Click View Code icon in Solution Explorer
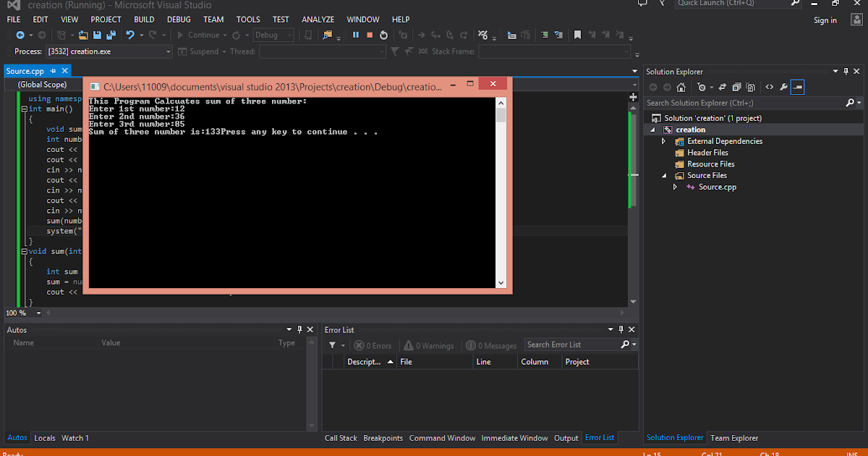 pos(769,87)
